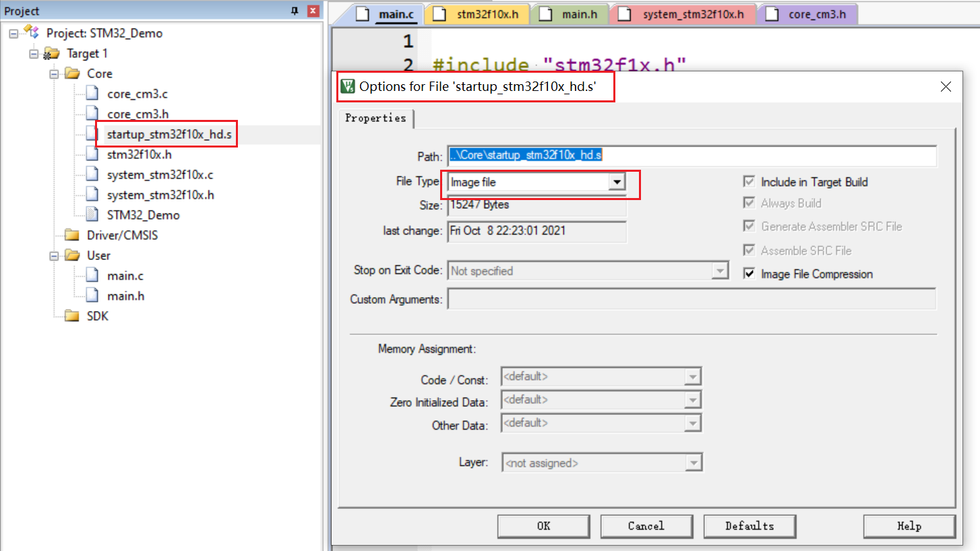This screenshot has width=980, height=551.
Task: Open the Code / Const memory dropdown
Action: click(x=693, y=377)
